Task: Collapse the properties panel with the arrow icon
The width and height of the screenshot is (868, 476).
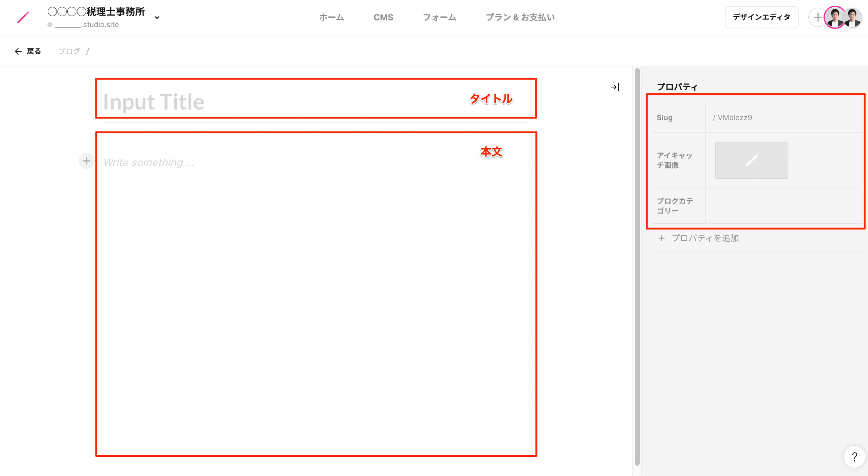Action: tap(614, 87)
